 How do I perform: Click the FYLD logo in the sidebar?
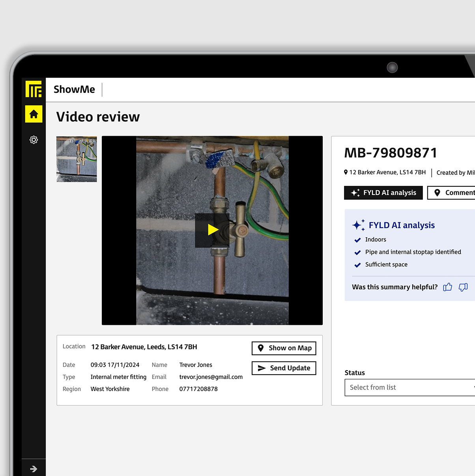(x=34, y=89)
